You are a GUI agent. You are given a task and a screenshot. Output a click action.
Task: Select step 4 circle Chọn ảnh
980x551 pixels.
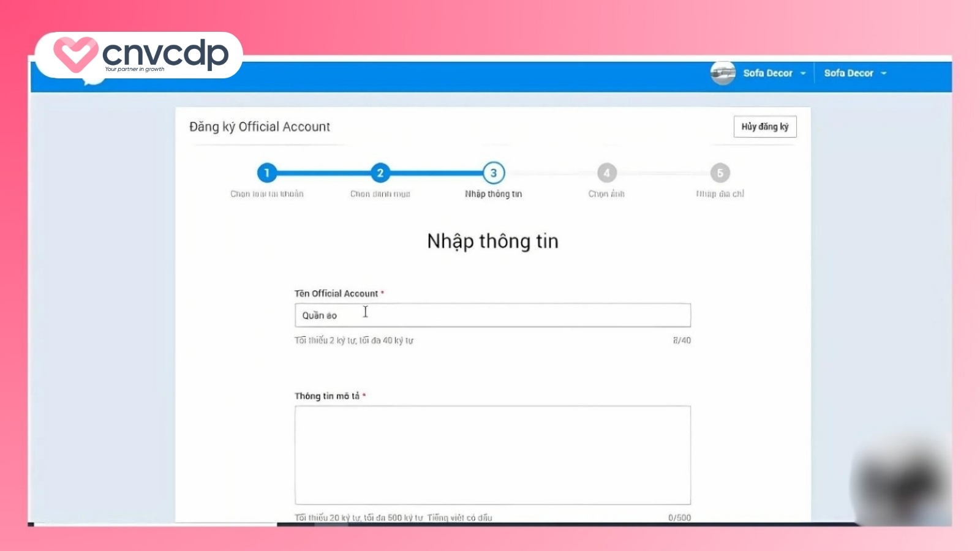(606, 173)
